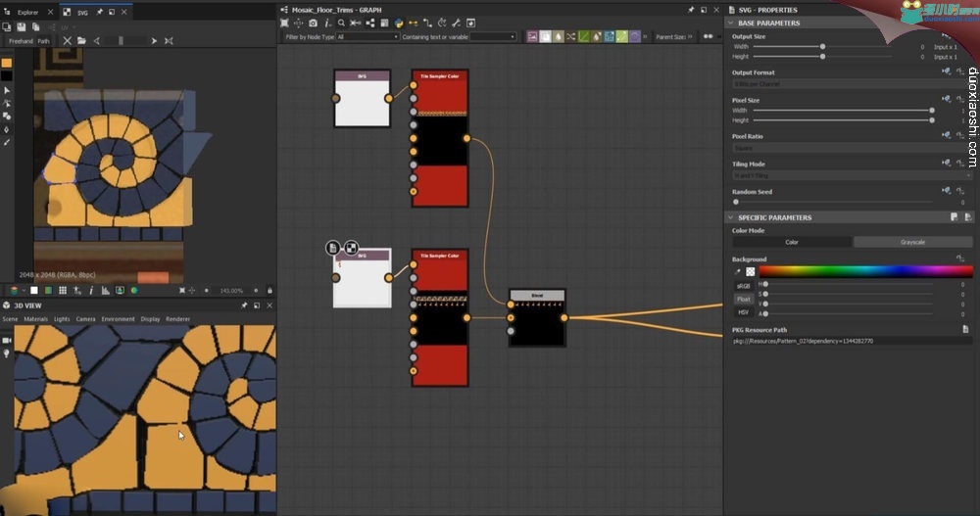Click the camera snapshot icon in graph toolbar
This screenshot has width=980, height=516.
click(314, 23)
